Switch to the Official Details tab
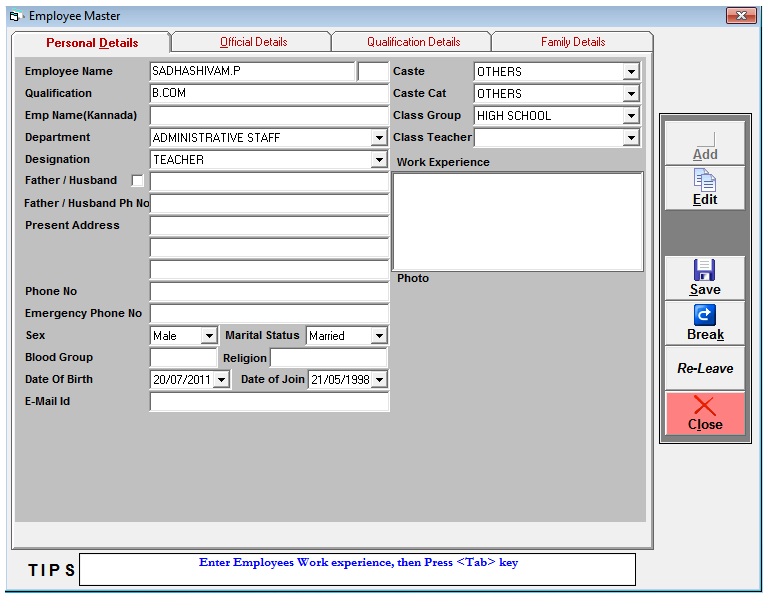This screenshot has height=608, width=776. point(253,42)
